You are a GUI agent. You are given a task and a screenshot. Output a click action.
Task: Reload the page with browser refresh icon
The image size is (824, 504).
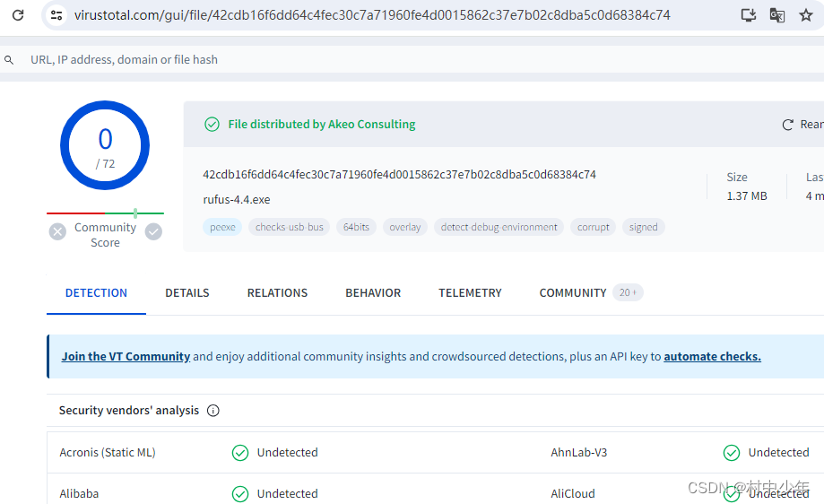click(18, 14)
